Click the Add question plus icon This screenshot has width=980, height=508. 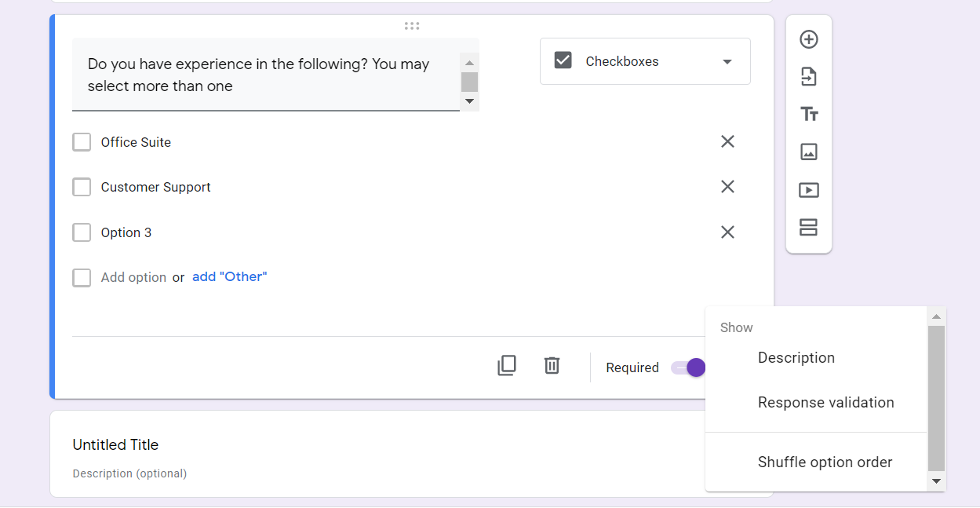[809, 39]
